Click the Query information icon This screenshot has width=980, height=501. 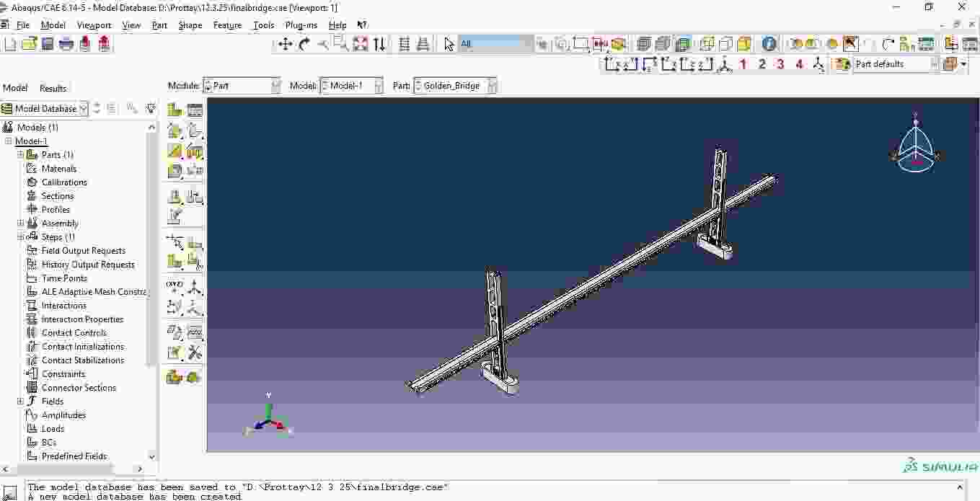coord(769,44)
